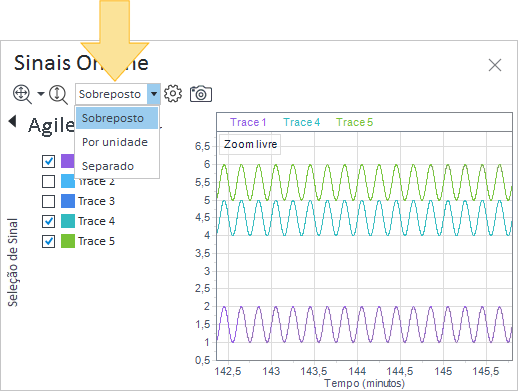Enable the Trace 3 checkbox

(48, 201)
